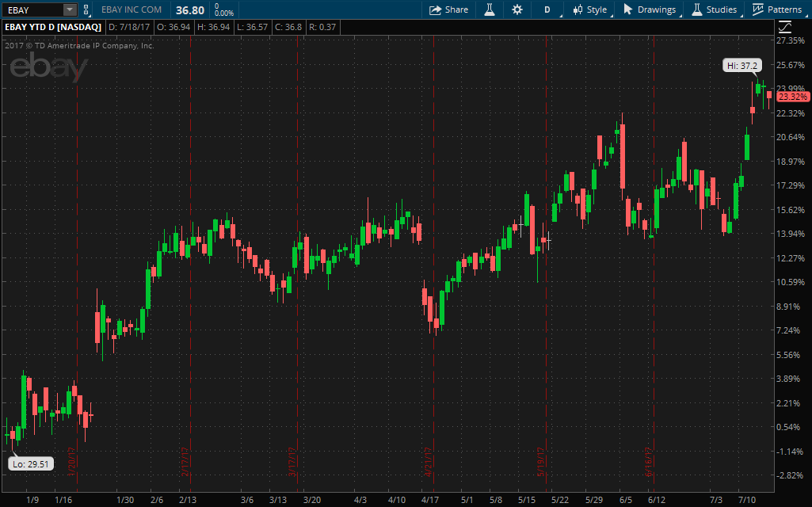Open chart settings gear icon

pos(517,10)
